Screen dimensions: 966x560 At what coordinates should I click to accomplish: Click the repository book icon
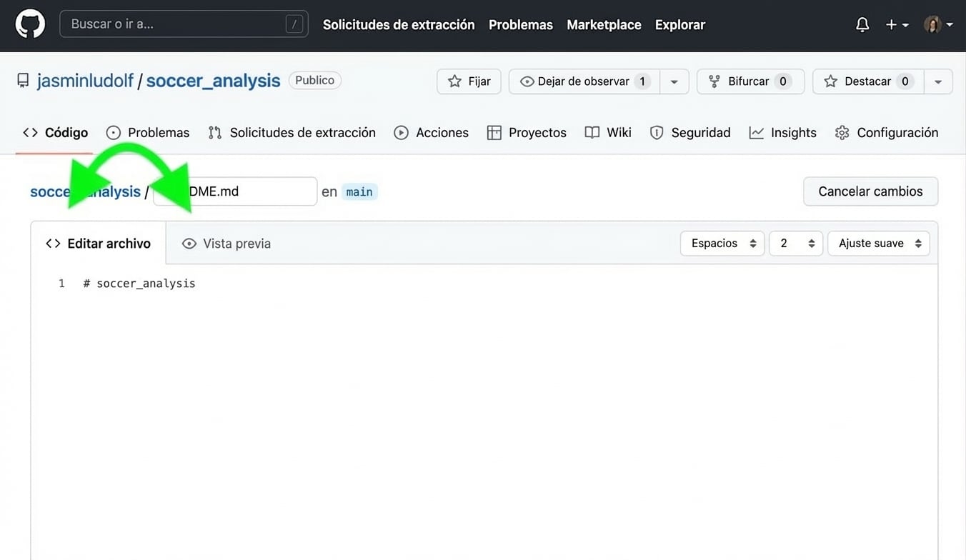pos(24,81)
